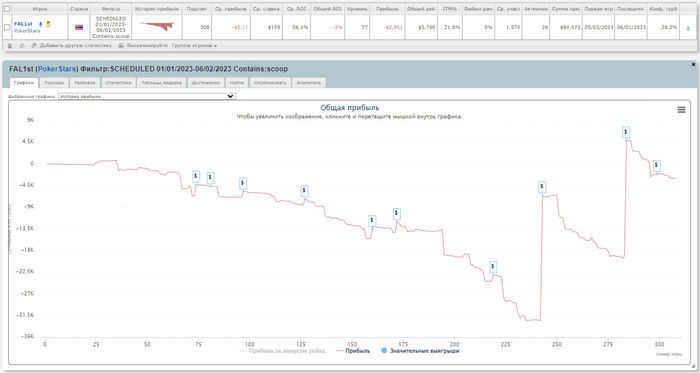Image resolution: width=700 pixels, height=373 pixels.
Task: Click the icon beside 'Добавить другую статистику'
Action: click(34, 46)
